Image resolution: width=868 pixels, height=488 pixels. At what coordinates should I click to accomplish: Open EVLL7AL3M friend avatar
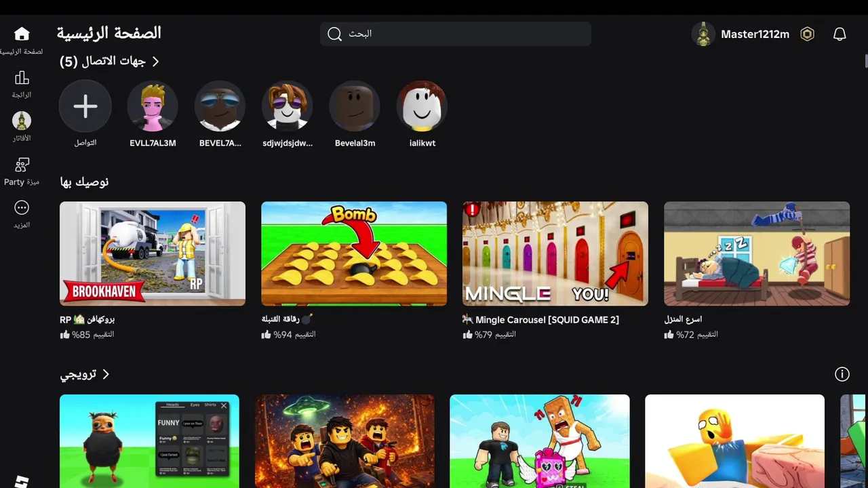153,106
